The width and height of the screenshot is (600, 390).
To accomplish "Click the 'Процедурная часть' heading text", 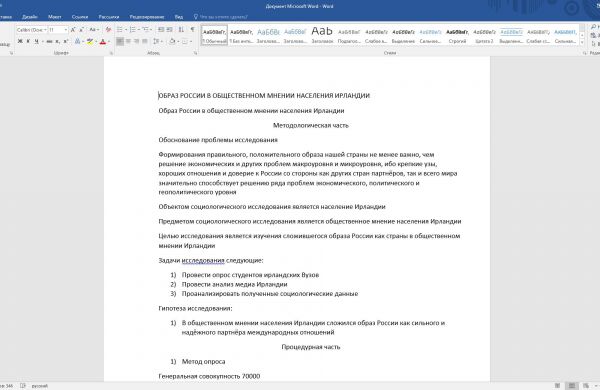I will [x=311, y=347].
